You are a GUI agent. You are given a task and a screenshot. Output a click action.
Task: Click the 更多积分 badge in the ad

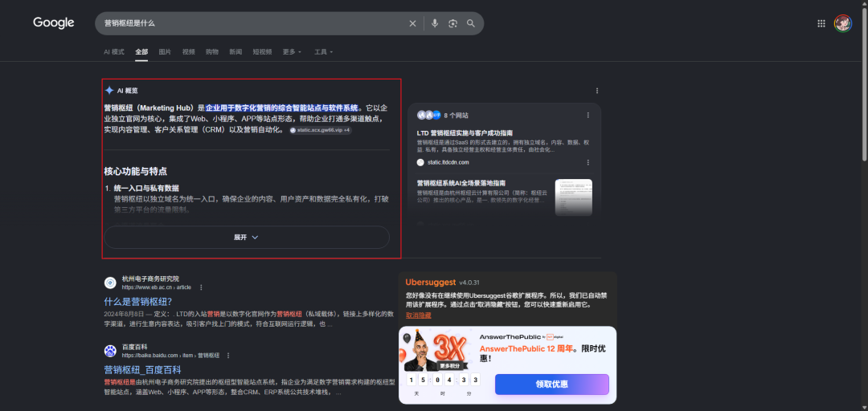(450, 366)
